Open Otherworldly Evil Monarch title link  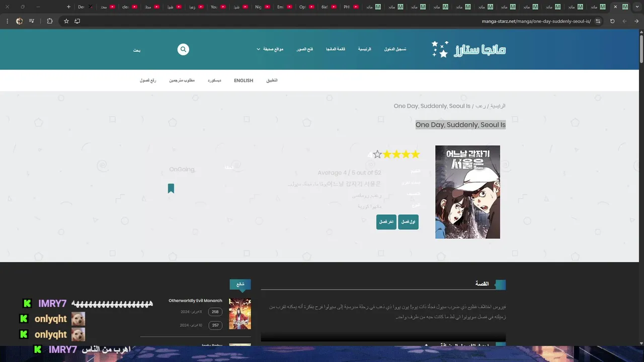(x=195, y=301)
